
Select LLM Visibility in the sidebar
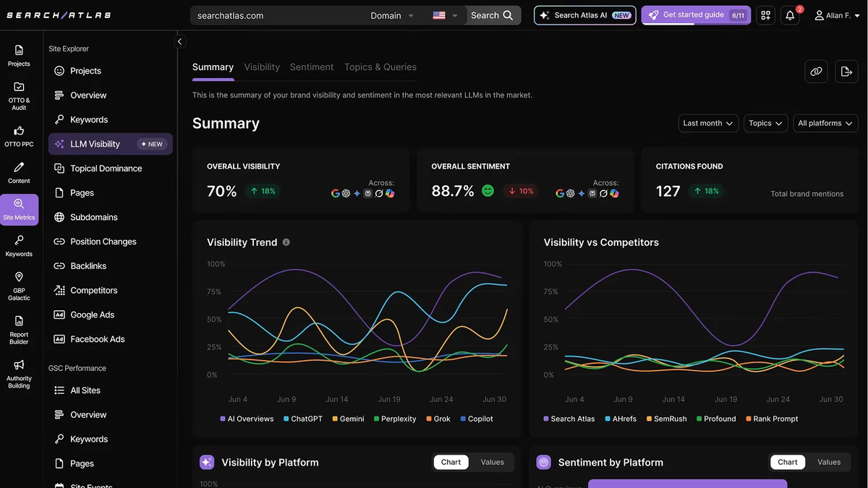[110, 144]
